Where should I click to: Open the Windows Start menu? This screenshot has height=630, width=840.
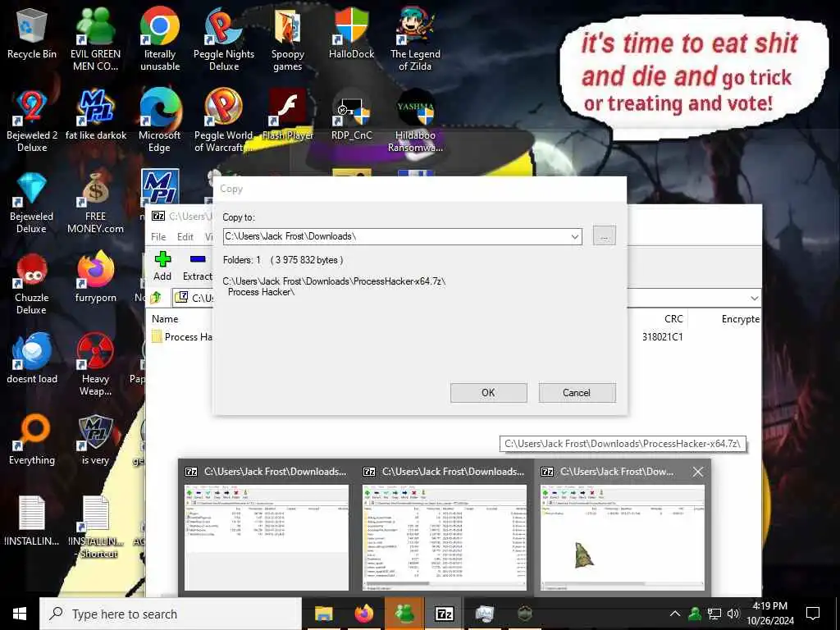coord(20,614)
